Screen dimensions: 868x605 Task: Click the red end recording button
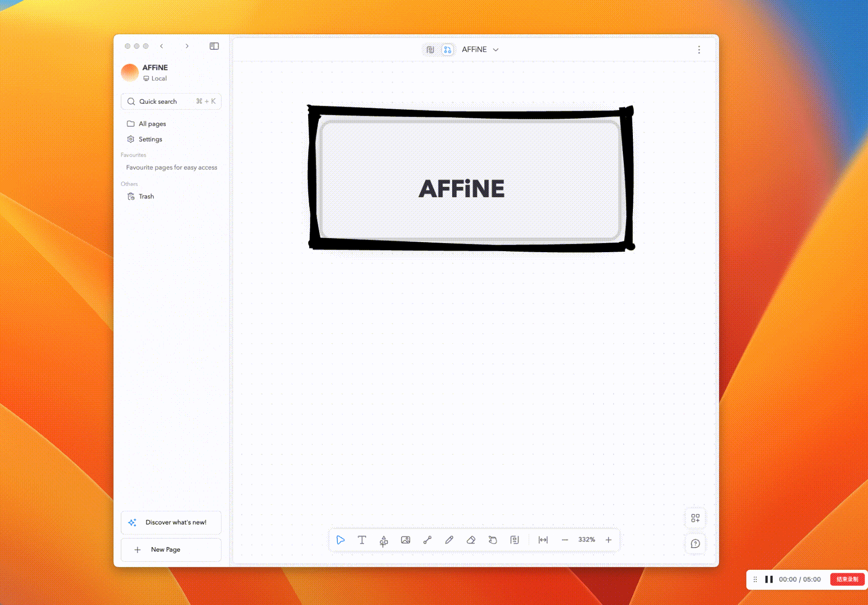(847, 579)
